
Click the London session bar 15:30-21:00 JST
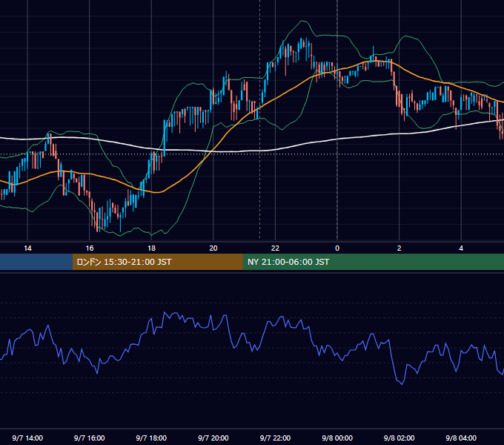pyautogui.click(x=157, y=262)
